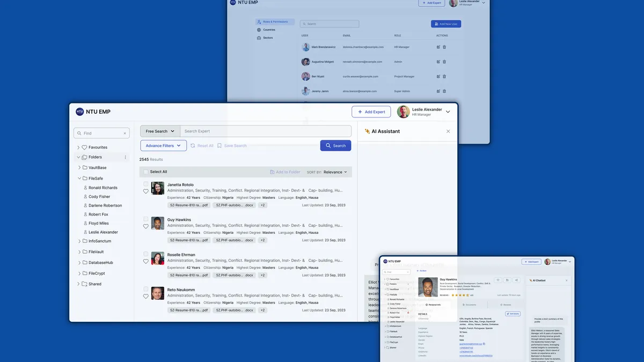Tick the Select All checkbox
644x362 pixels.
145,172
